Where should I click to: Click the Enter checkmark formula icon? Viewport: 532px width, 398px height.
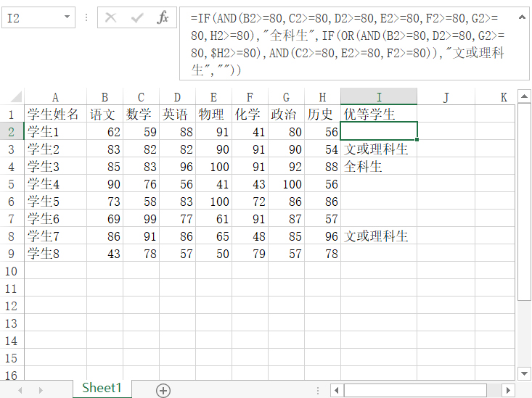136,17
